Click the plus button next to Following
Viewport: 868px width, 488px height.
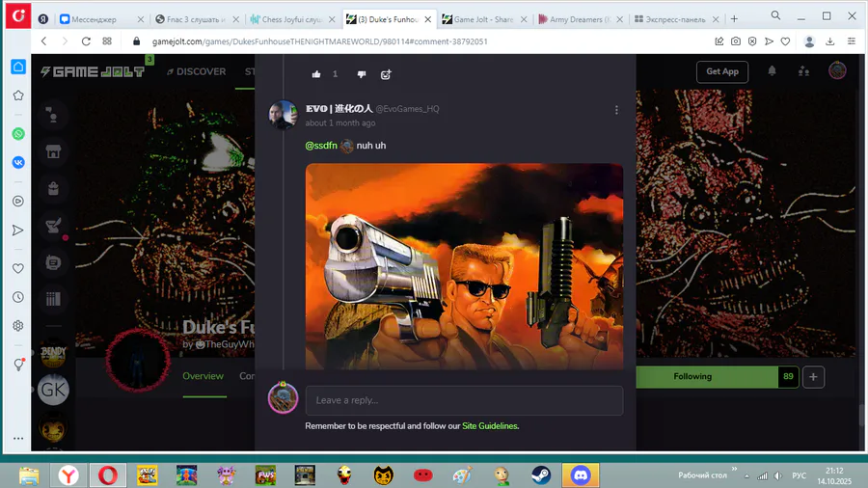pyautogui.click(x=813, y=377)
